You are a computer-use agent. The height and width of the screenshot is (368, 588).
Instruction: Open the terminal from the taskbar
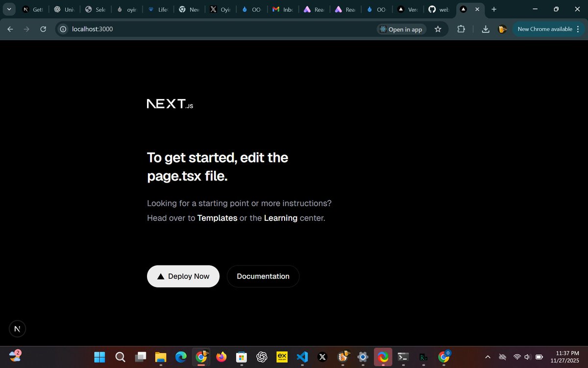click(x=402, y=357)
